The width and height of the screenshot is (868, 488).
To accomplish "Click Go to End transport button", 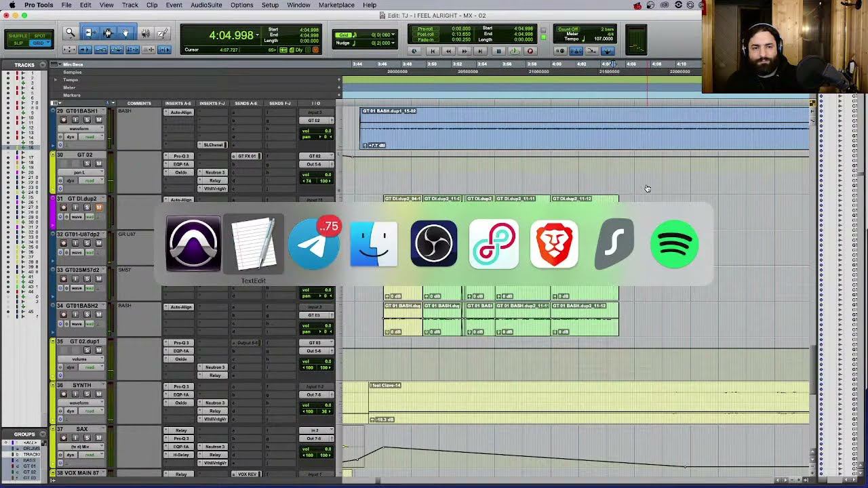I will (481, 51).
